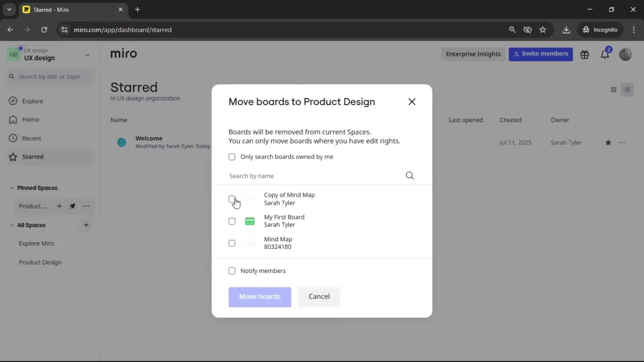Open the UX design workspace dropdown
This screenshot has width=644, height=362.
pyautogui.click(x=88, y=55)
